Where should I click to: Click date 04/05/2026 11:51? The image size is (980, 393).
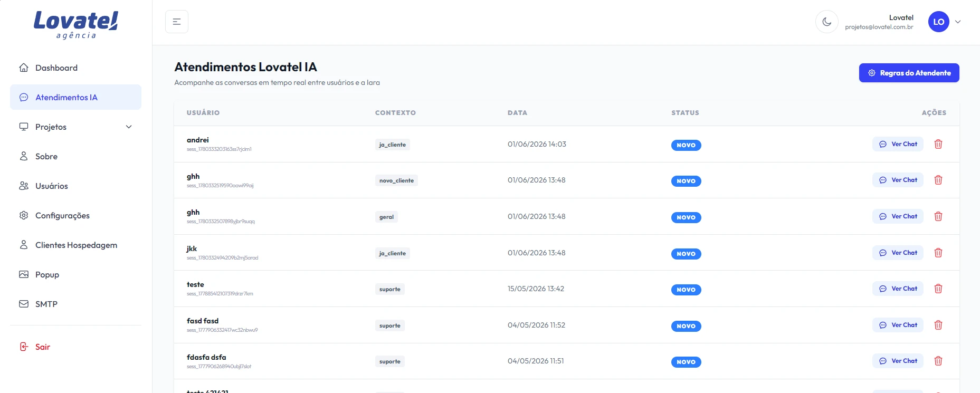point(536,361)
